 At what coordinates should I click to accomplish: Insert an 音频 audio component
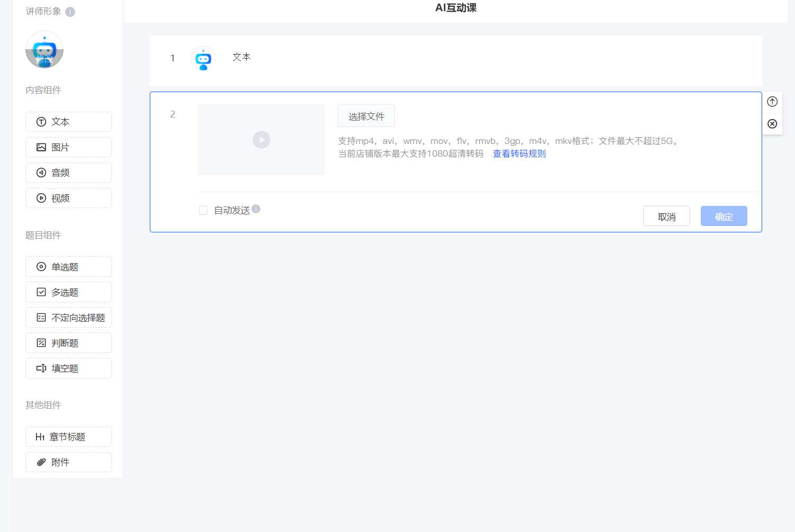68,173
